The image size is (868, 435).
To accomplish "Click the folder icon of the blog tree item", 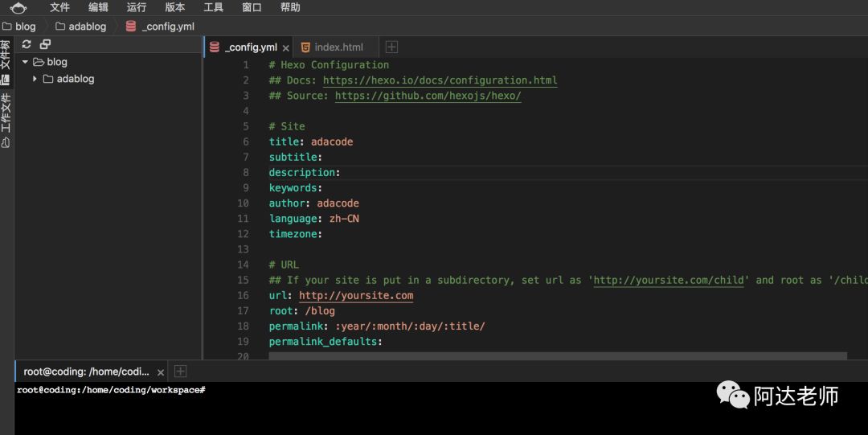I will click(x=39, y=62).
